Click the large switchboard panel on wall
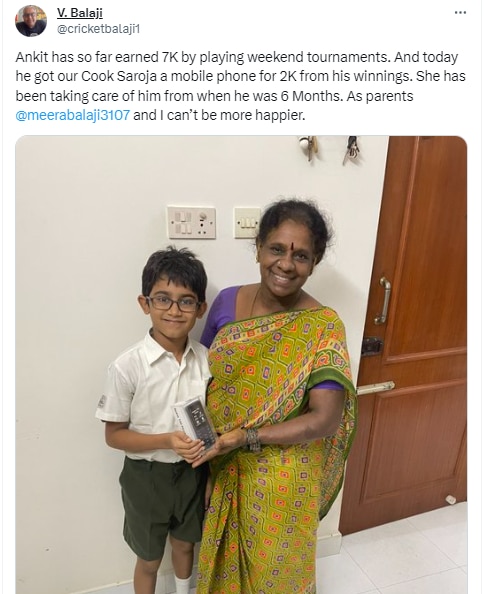 click(x=192, y=222)
